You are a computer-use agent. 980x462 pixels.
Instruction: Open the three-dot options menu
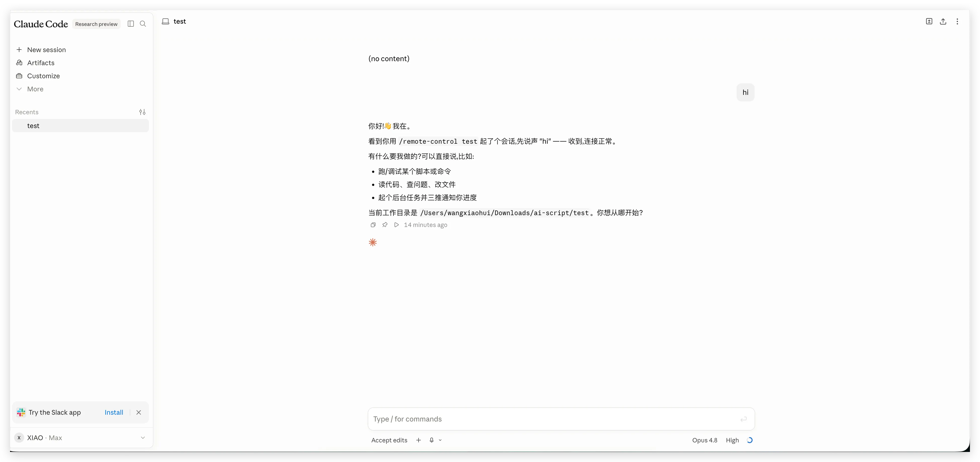957,21
